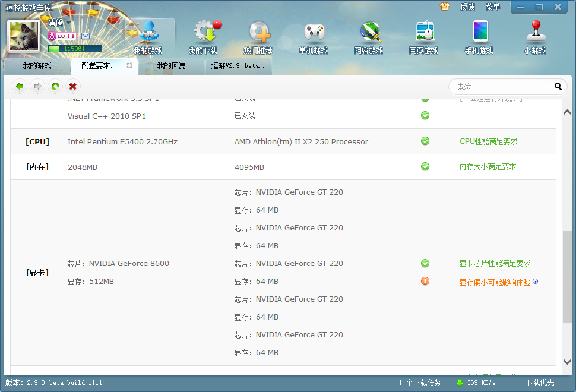Click the [CPU] row label
This screenshot has width=576, height=392.
coord(37,141)
